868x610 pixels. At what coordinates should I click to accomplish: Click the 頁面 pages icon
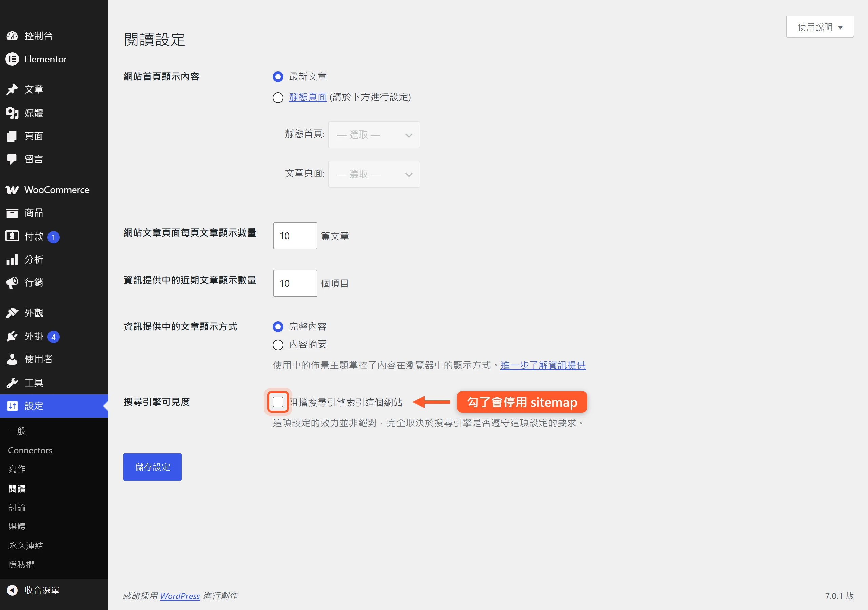coord(12,136)
